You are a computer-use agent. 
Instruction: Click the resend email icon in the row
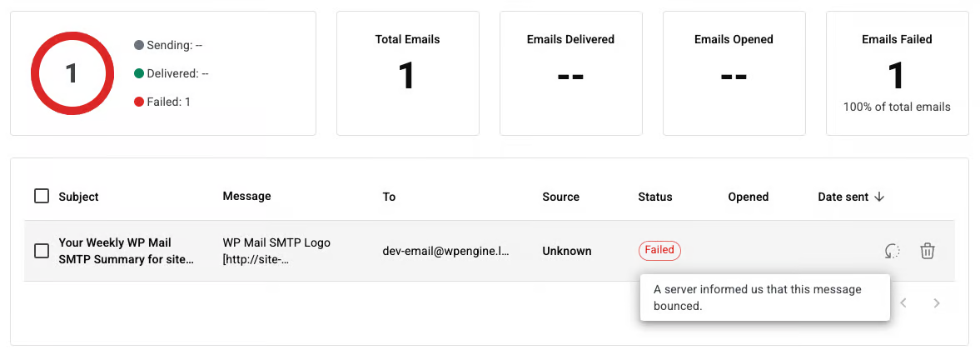click(893, 251)
